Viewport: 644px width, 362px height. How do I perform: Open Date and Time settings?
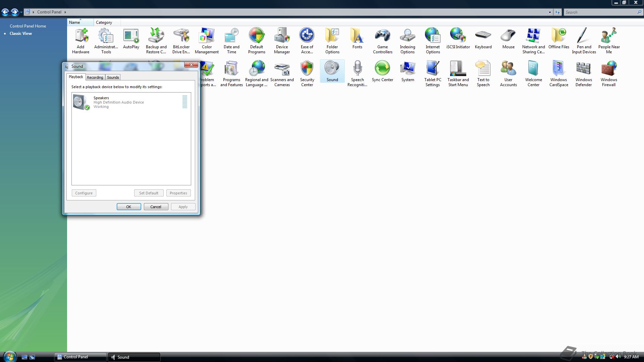point(232,41)
